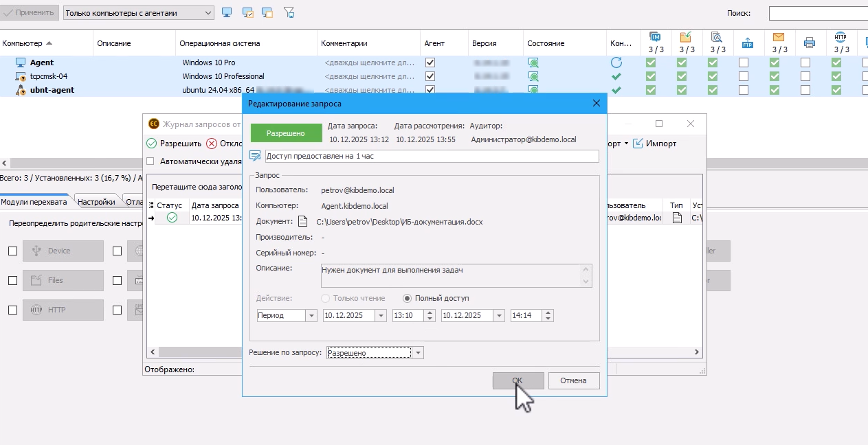This screenshot has height=445, width=868.
Task: Switch to the 'Настройки' tab
Action: tap(96, 202)
